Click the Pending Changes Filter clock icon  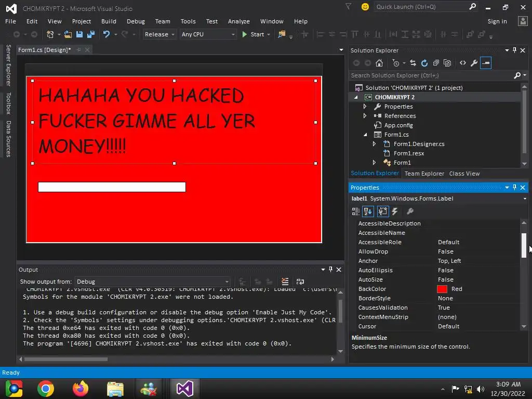pyautogui.click(x=396, y=63)
